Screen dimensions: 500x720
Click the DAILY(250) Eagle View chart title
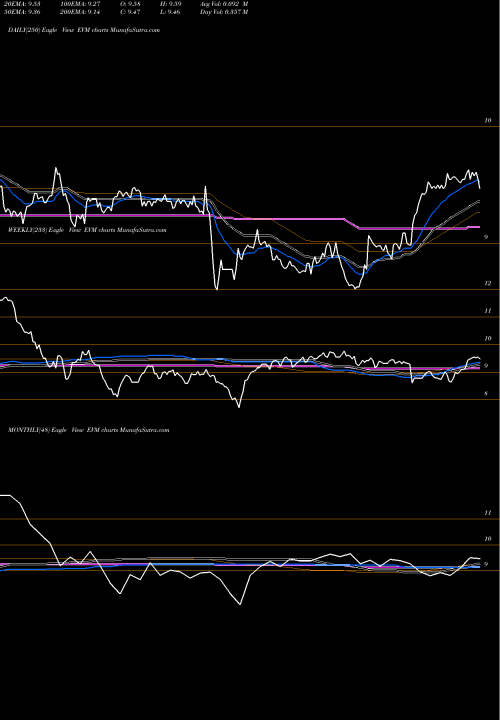(x=84, y=30)
